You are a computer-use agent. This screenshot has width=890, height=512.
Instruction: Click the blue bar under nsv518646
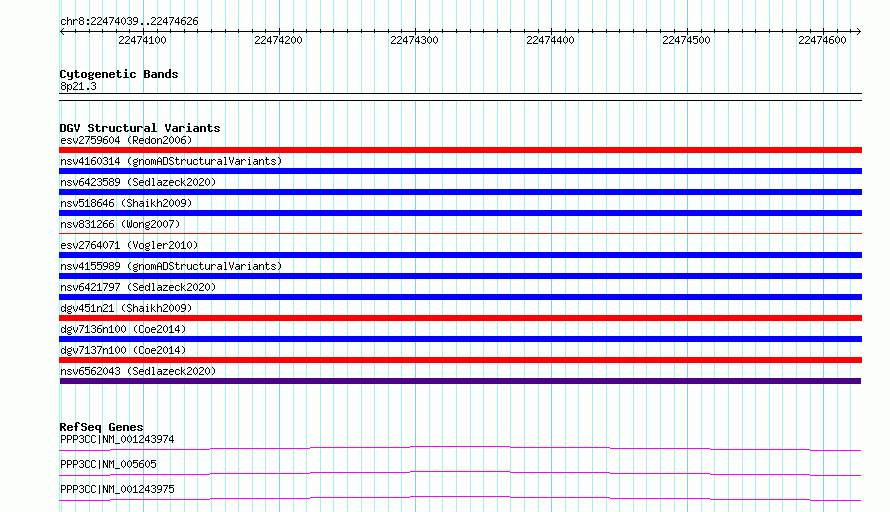tap(460, 213)
